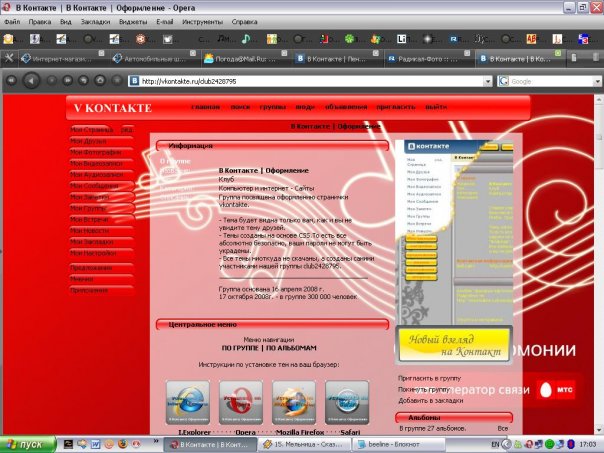Click the 'главная' link in VK header
Viewport: 604px width, 453px height.
[x=206, y=107]
